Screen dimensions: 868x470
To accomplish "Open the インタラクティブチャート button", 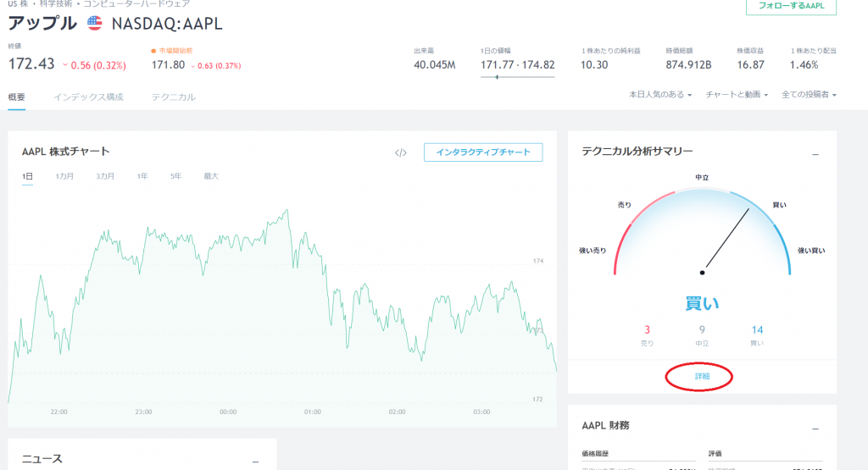I will (483, 152).
